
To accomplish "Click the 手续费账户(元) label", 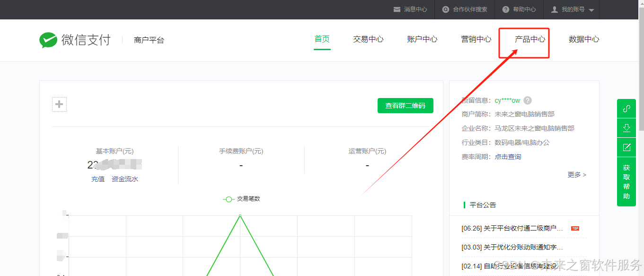I will (241, 151).
